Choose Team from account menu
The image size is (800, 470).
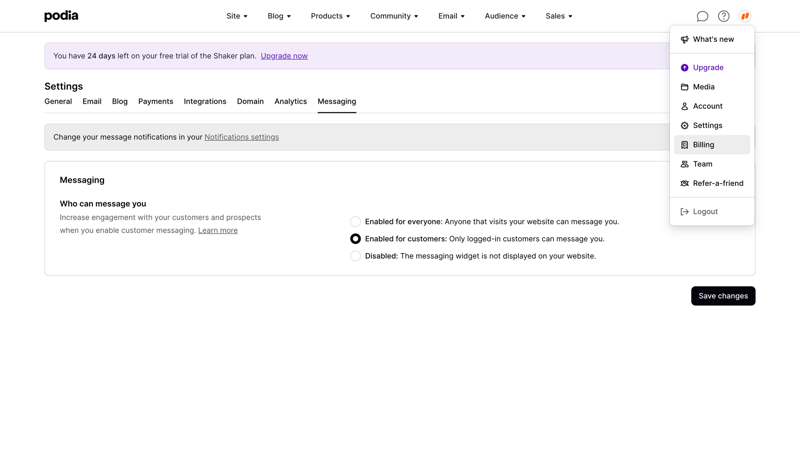click(x=712, y=164)
